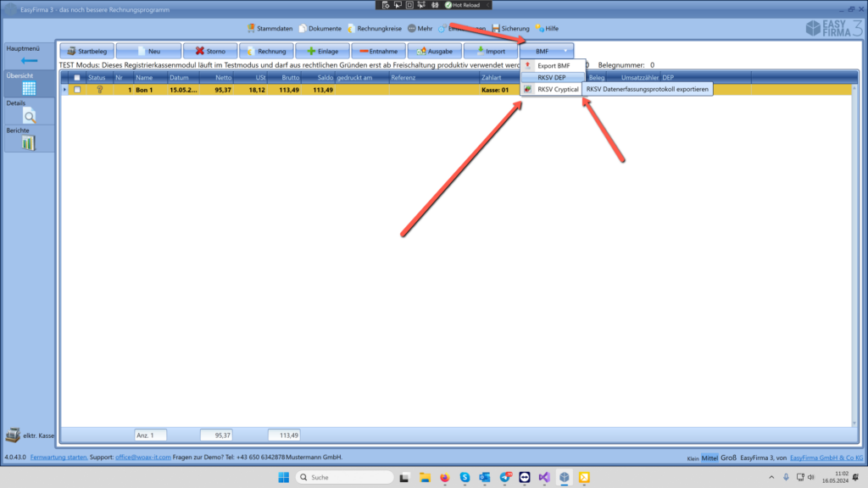The height and width of the screenshot is (488, 868).
Task: Sort by the Netto column header
Action: (x=216, y=77)
